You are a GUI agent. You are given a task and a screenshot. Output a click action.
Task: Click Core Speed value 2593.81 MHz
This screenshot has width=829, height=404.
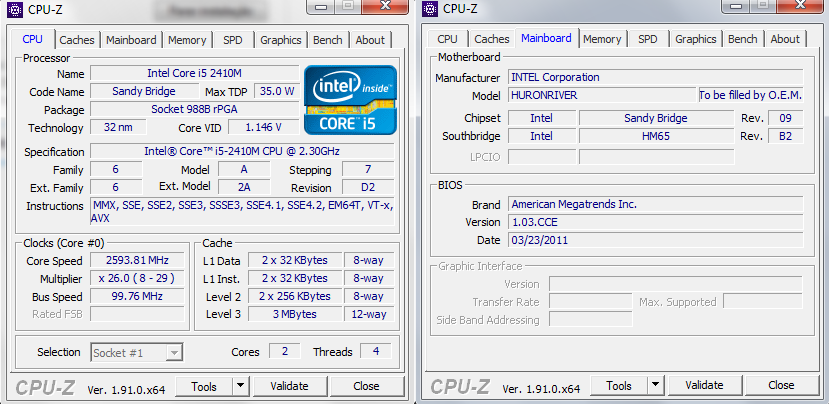pos(137,260)
